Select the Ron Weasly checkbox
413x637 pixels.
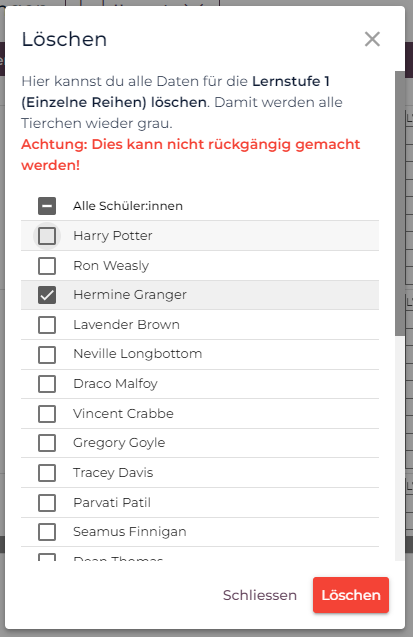point(47,266)
